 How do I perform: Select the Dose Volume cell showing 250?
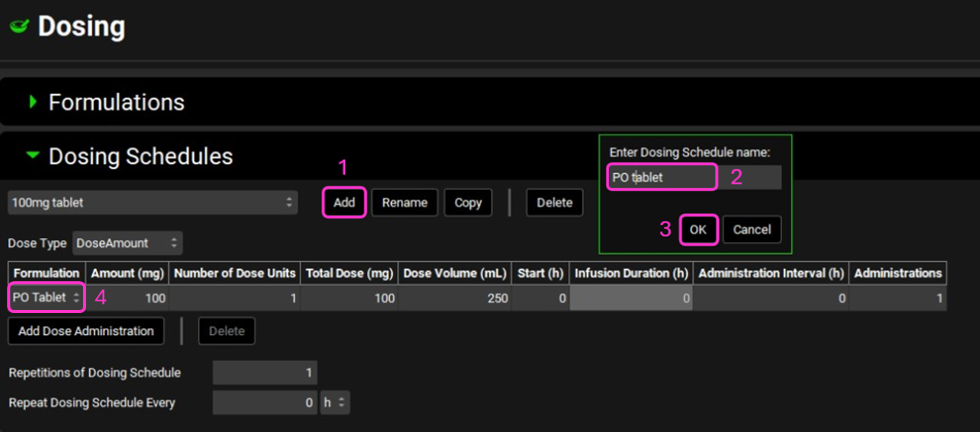[455, 298]
